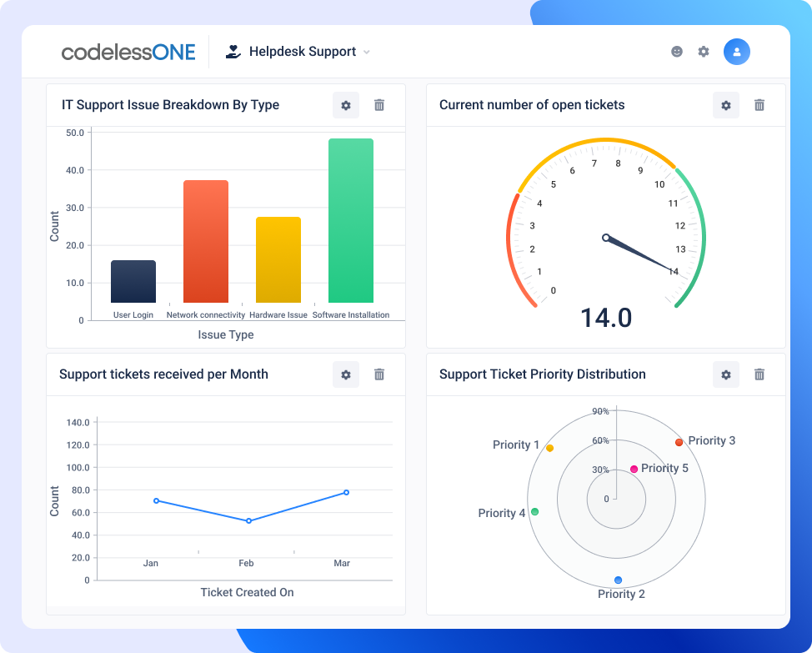Click the 14.0 gauge value
Viewport: 812px width, 653px height.
tap(606, 318)
